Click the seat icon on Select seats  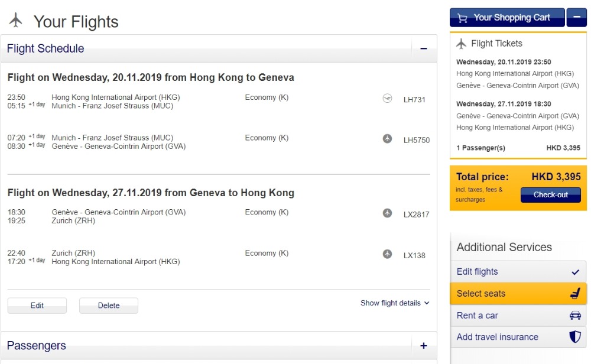tap(575, 294)
